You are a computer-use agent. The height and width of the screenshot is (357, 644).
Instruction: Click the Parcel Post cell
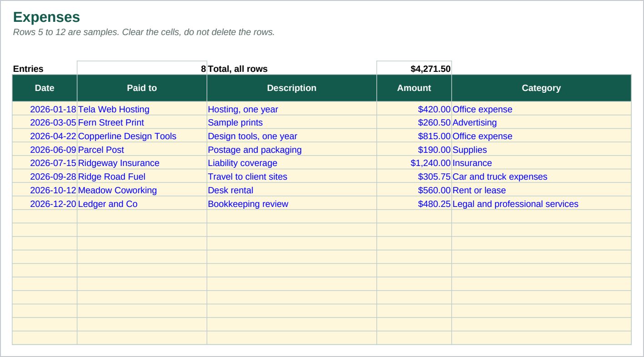(x=142, y=150)
